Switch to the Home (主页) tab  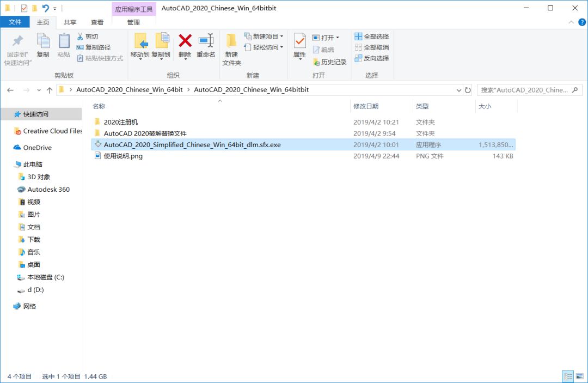click(43, 22)
